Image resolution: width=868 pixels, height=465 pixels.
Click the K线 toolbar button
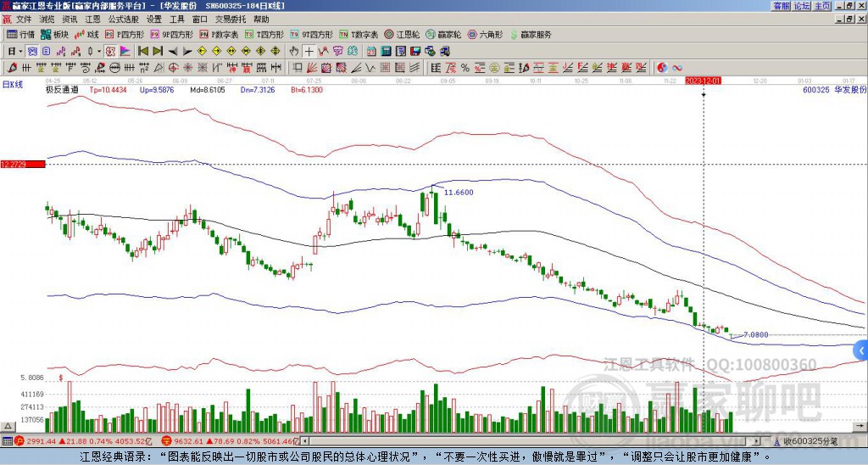click(x=87, y=34)
